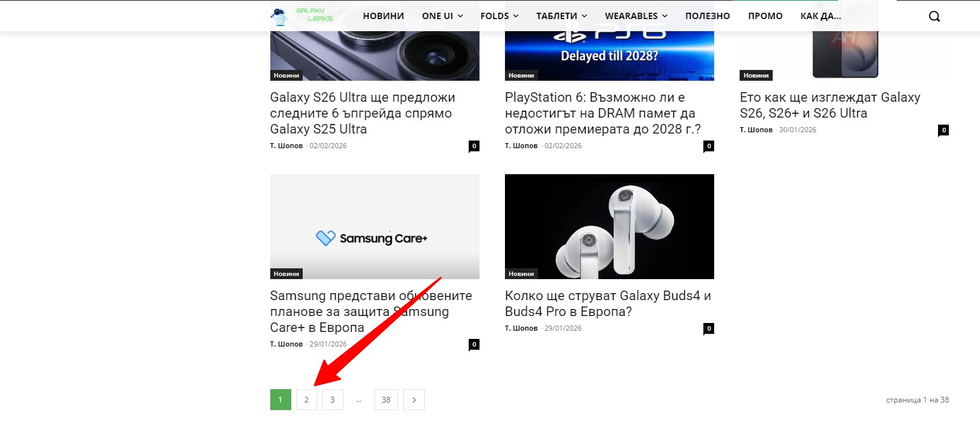Open the search magnifier icon

point(934,17)
